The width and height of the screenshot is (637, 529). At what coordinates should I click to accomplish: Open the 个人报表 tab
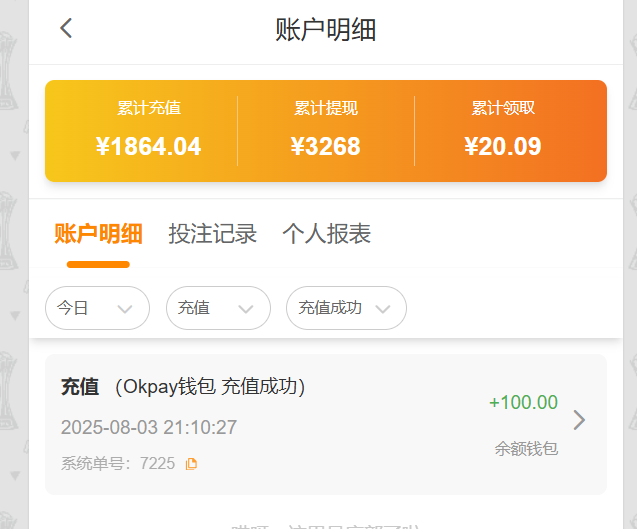coord(327,234)
